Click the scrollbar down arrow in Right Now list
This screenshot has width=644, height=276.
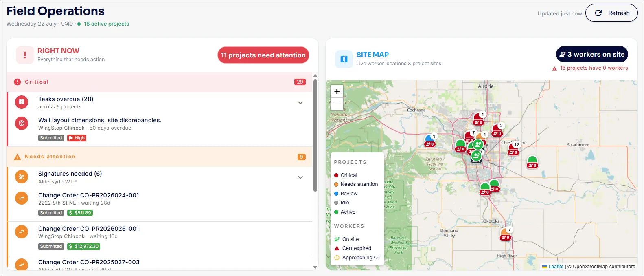pyautogui.click(x=315, y=267)
